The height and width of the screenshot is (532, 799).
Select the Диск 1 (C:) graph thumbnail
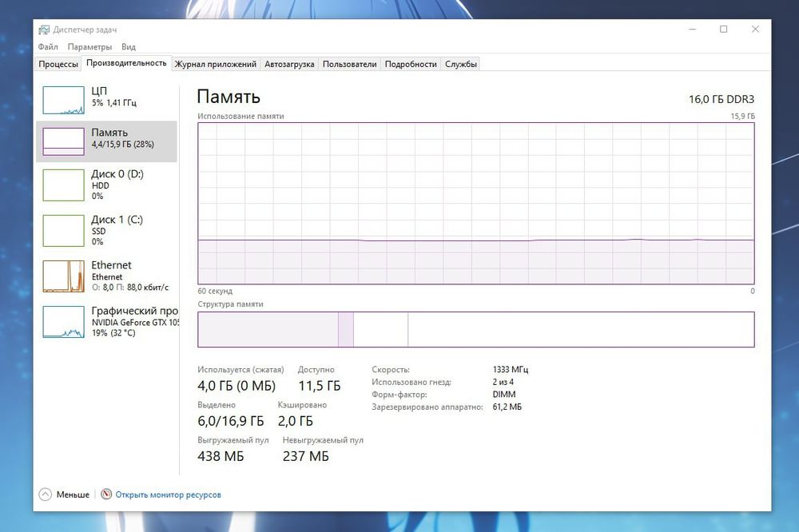[x=64, y=231]
